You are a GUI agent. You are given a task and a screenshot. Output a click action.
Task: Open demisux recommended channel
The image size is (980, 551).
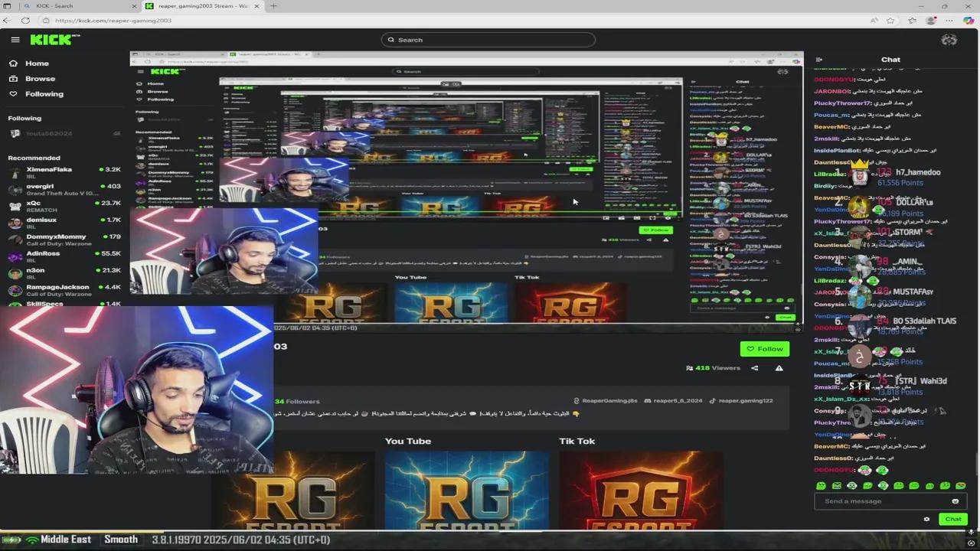(x=64, y=223)
